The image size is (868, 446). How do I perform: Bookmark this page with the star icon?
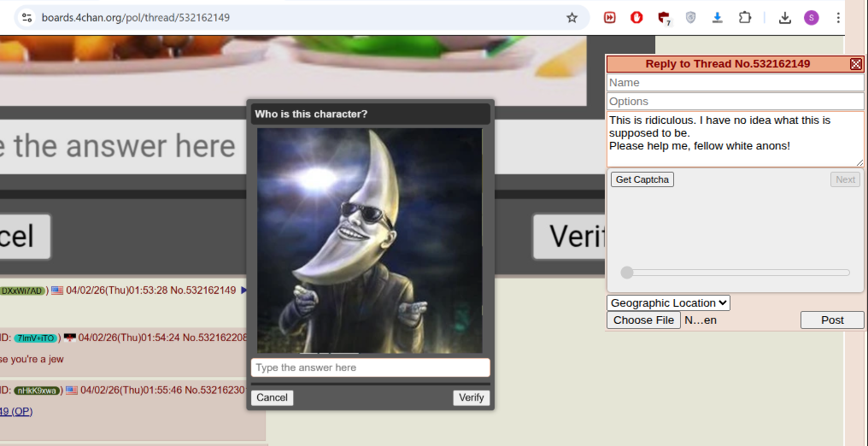click(572, 18)
